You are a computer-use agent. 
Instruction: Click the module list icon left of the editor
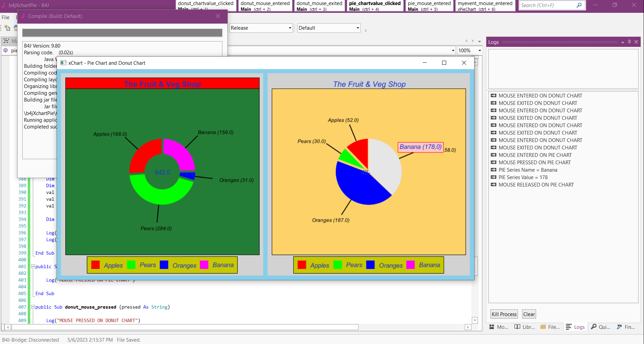click(6, 41)
